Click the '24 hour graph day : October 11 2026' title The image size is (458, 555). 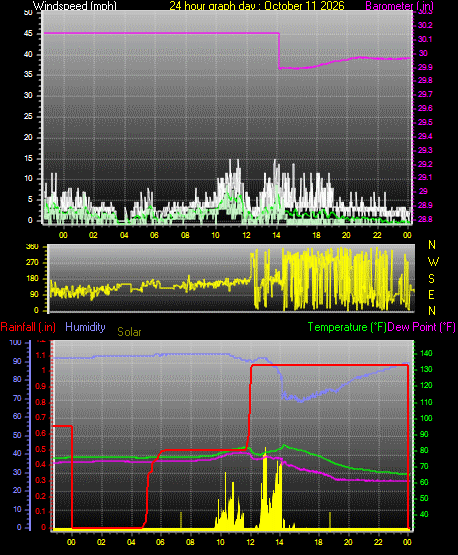point(257,6)
